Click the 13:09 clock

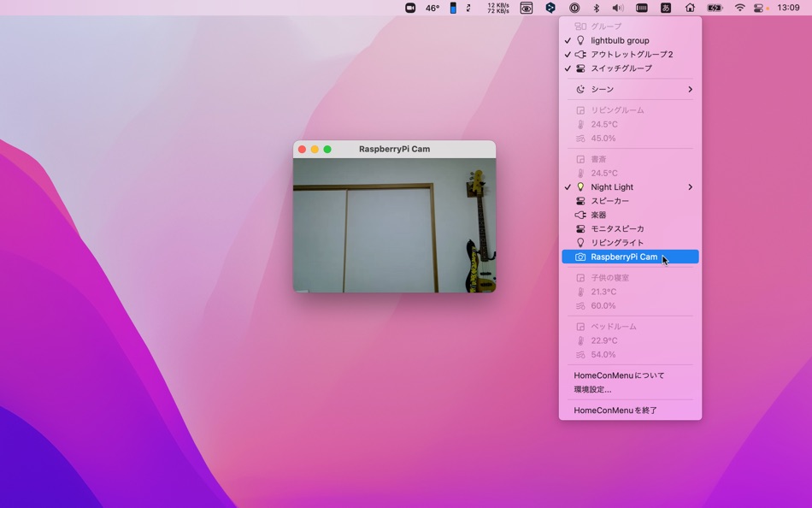[788, 8]
